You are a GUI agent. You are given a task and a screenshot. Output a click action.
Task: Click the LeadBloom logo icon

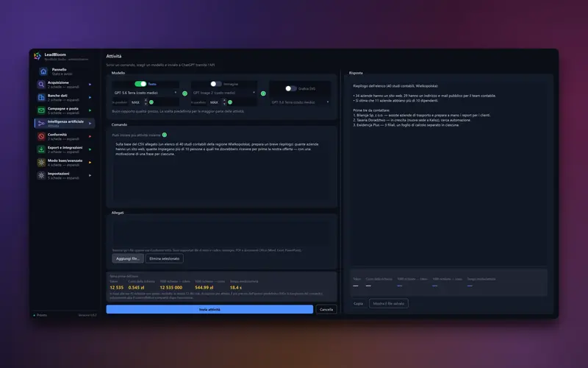point(37,57)
